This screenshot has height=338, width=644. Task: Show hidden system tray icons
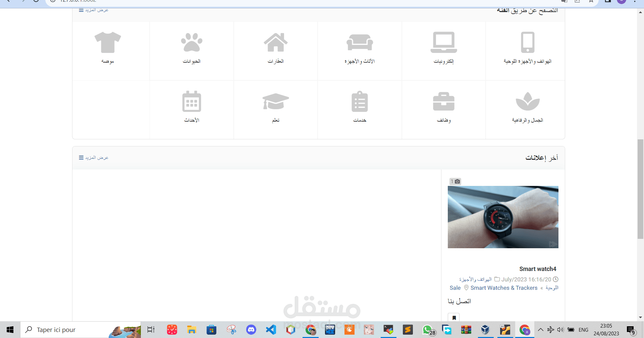point(540,330)
